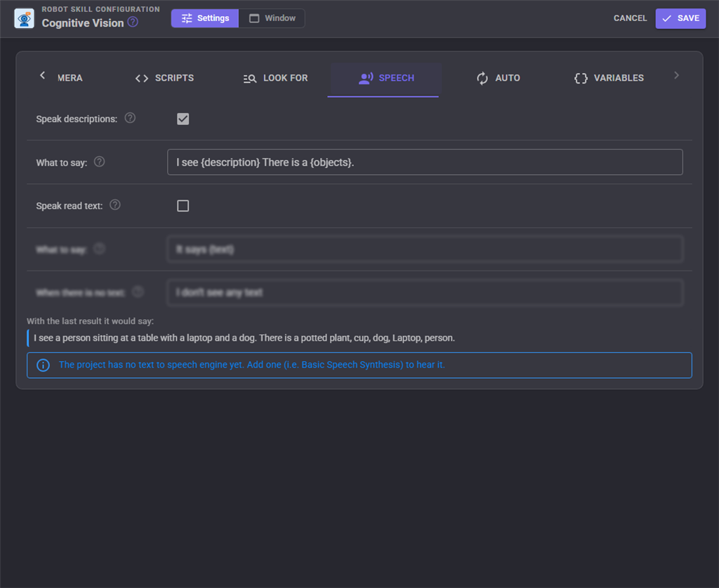Uncheck the Speak descriptions checkbox

pyautogui.click(x=183, y=119)
